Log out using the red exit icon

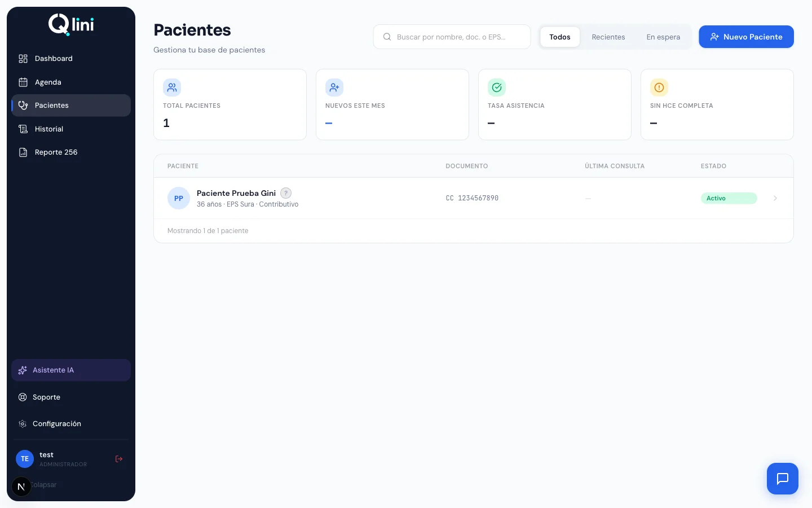pos(119,459)
